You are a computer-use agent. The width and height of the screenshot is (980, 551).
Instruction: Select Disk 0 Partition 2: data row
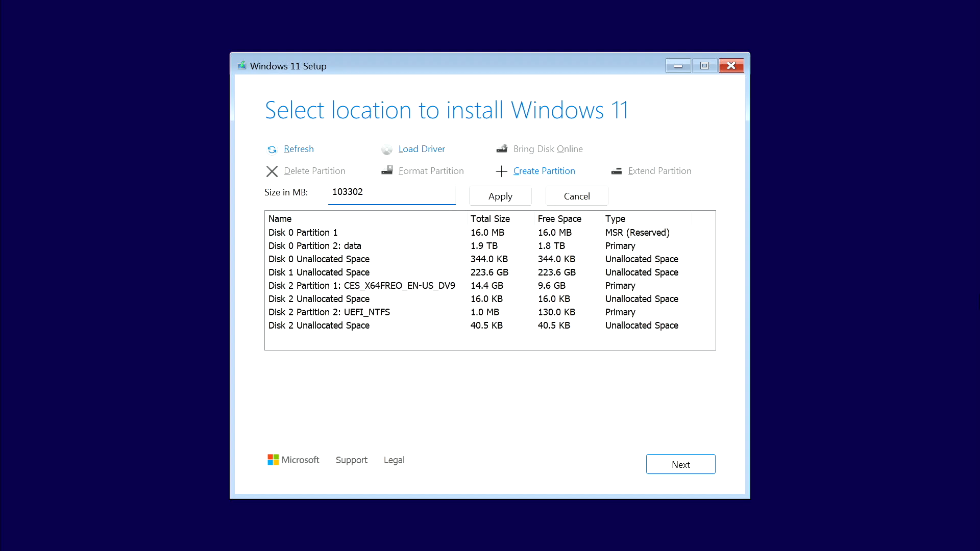coord(490,246)
